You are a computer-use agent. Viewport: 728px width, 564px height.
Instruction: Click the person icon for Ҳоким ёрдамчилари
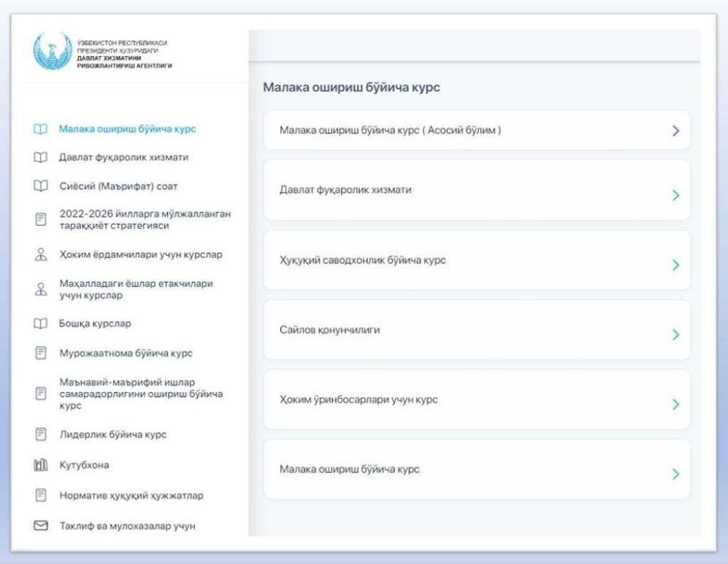[x=41, y=254]
